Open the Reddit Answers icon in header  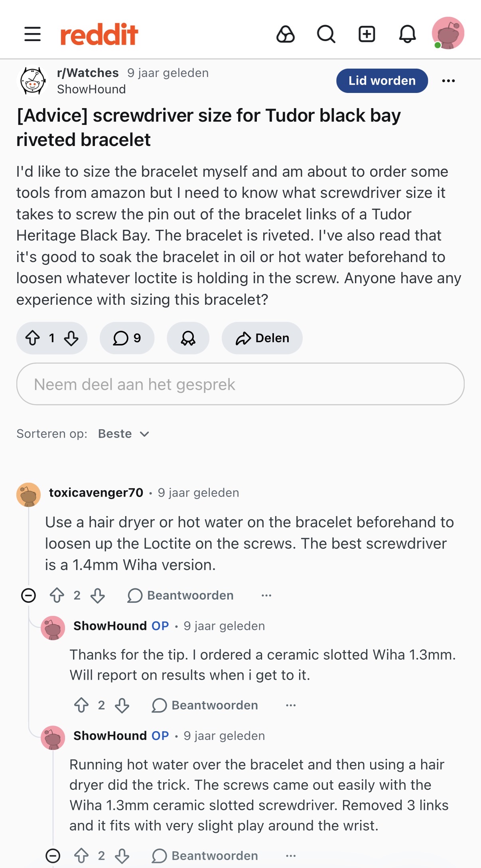(286, 34)
